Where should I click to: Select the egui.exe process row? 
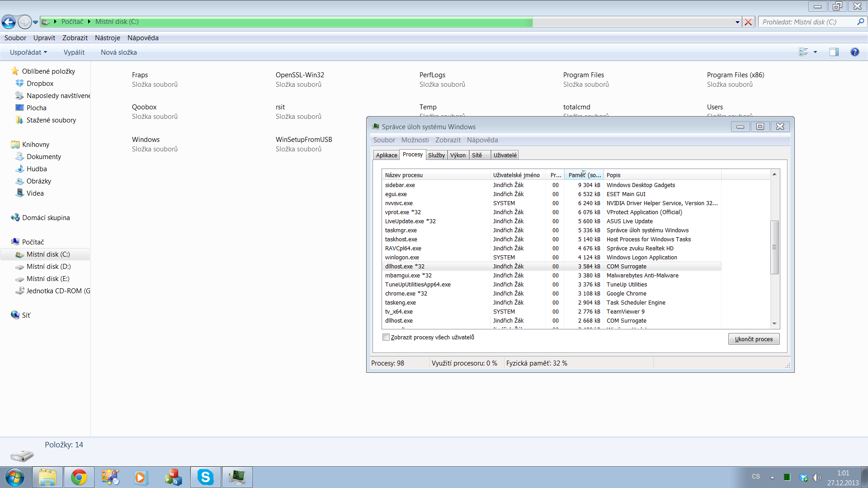click(x=552, y=194)
